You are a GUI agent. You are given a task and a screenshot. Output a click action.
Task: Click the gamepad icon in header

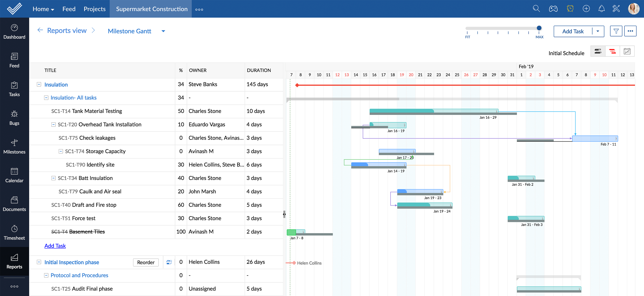tap(553, 9)
